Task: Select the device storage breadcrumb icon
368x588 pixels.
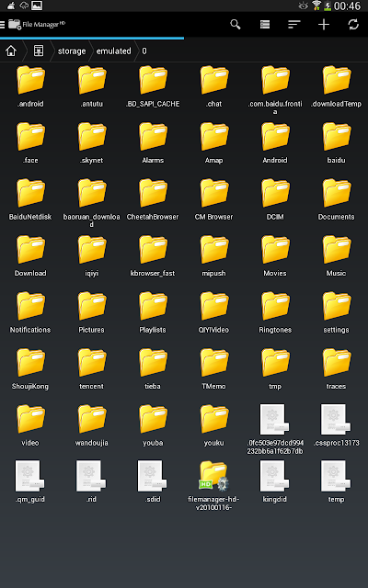Action: click(x=39, y=51)
